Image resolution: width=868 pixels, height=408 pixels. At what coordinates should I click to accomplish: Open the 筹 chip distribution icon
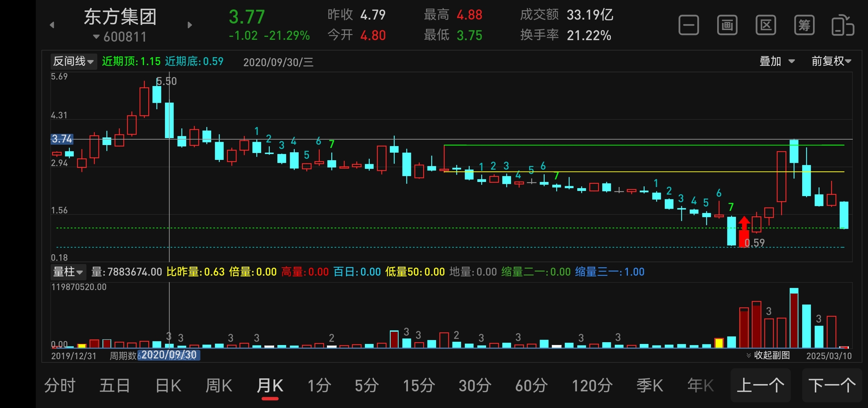pos(804,25)
